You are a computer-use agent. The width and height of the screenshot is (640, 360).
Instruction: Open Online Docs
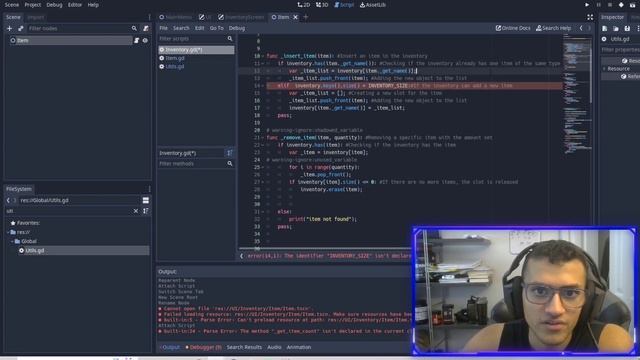[513, 28]
